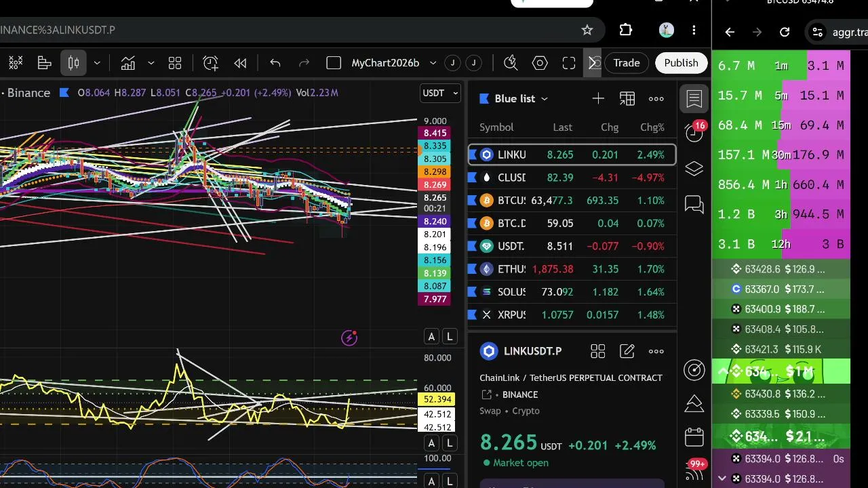Expand the MyChart2026b layout dropdown arrow
Viewport: 868px width, 488px height.
[x=433, y=63]
